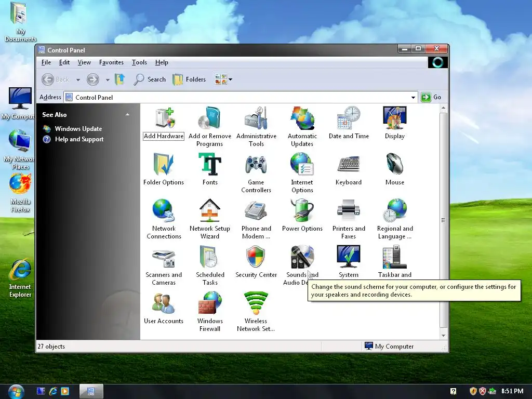Open Phone and Modem options
The height and width of the screenshot is (399, 532).
[x=256, y=219]
